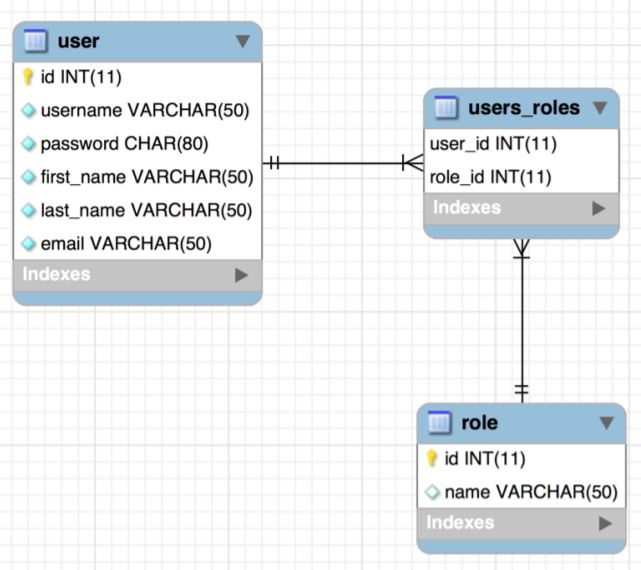Expand Indexes arrow in users_roles table
Image resolution: width=641 pixels, height=570 pixels.
click(x=599, y=208)
